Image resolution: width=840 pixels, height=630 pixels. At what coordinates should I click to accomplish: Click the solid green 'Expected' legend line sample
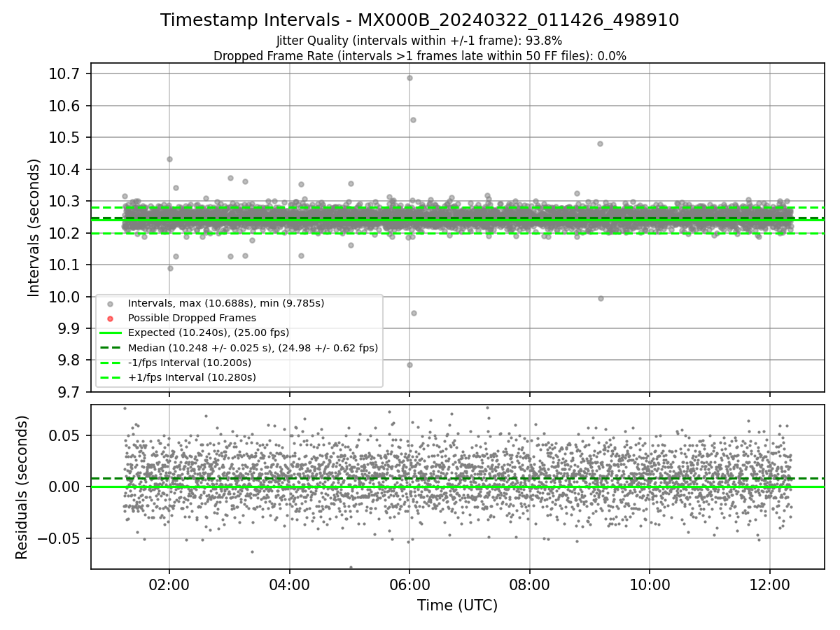coord(109,333)
